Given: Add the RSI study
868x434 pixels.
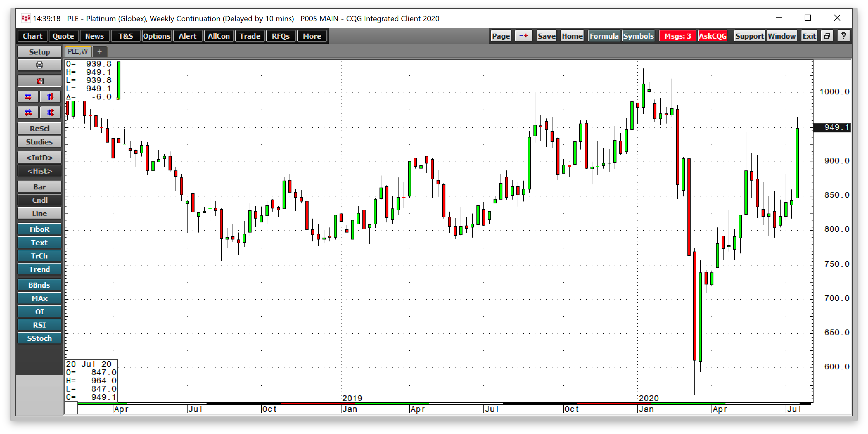Looking at the screenshot, I should coord(39,325).
